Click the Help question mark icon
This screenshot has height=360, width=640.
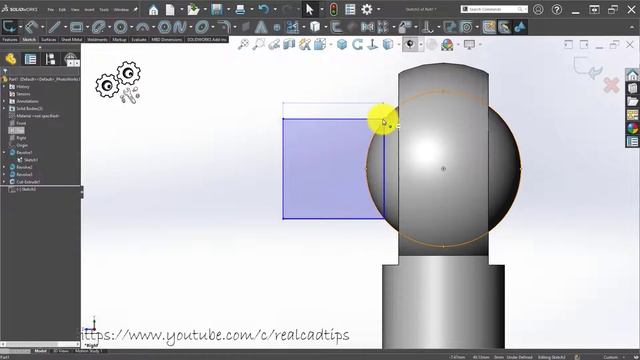pos(557,9)
